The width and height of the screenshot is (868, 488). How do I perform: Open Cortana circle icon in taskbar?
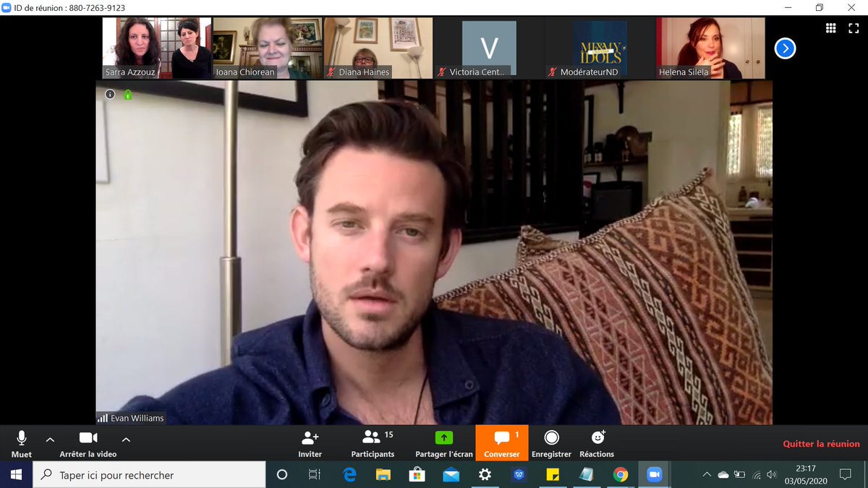click(x=282, y=475)
